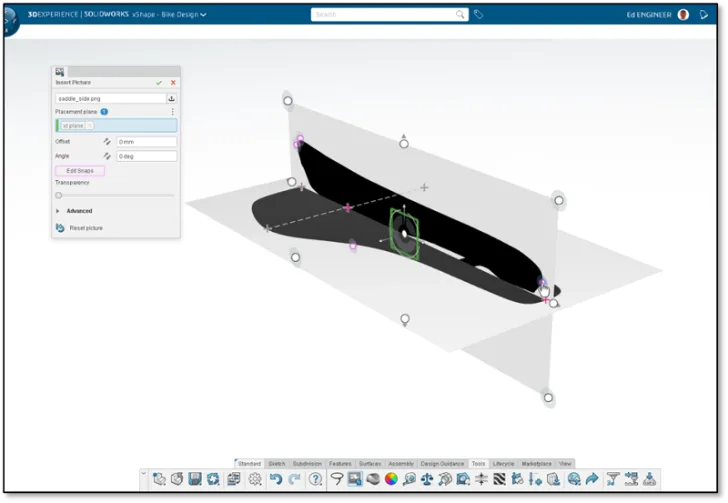The width and height of the screenshot is (728, 503).
Task: Expand the Advanced section
Action: coord(74,211)
